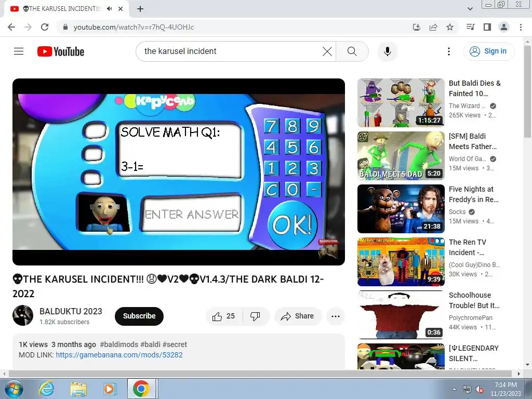Image resolution: width=532 pixels, height=399 pixels.
Task: Launch Internet Explorer from taskbar
Action: pos(46,389)
